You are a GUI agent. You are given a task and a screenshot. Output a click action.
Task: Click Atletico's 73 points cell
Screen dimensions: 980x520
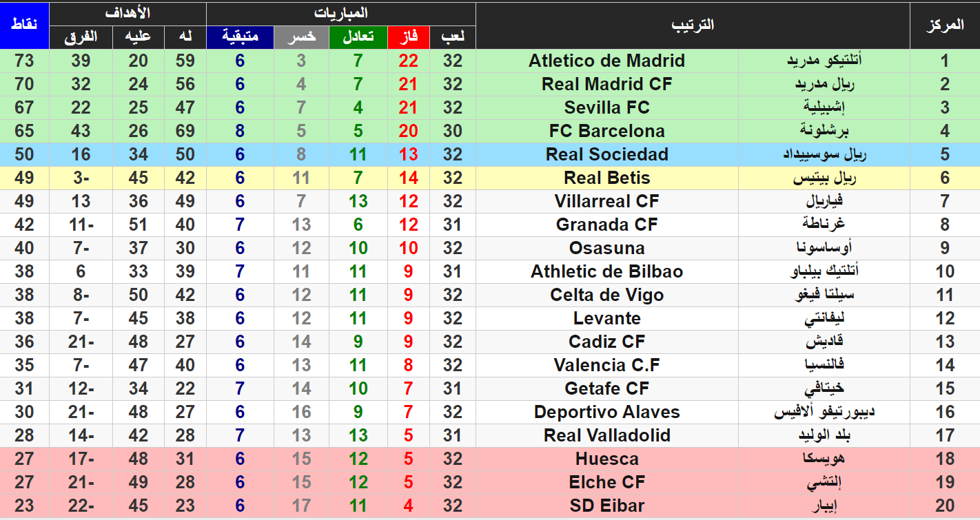coord(24,61)
